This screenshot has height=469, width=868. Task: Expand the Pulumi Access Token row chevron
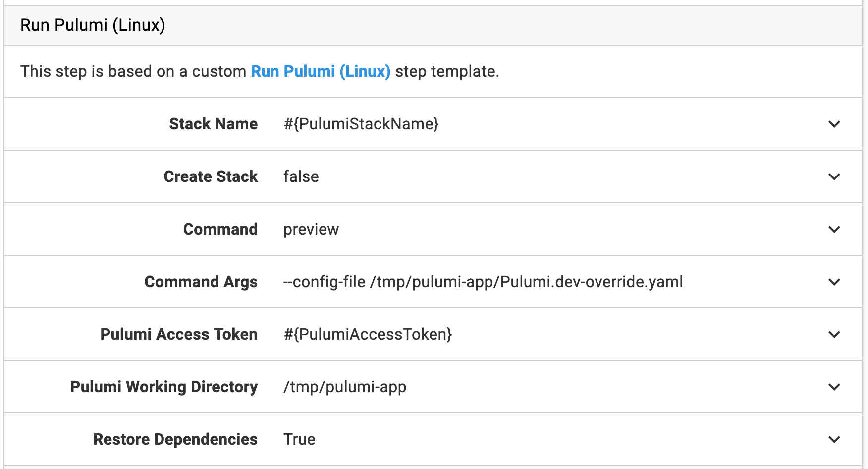tap(834, 334)
